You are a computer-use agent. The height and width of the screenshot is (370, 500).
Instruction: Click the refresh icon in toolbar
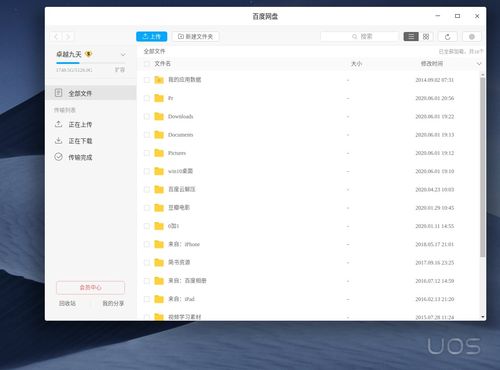(447, 37)
